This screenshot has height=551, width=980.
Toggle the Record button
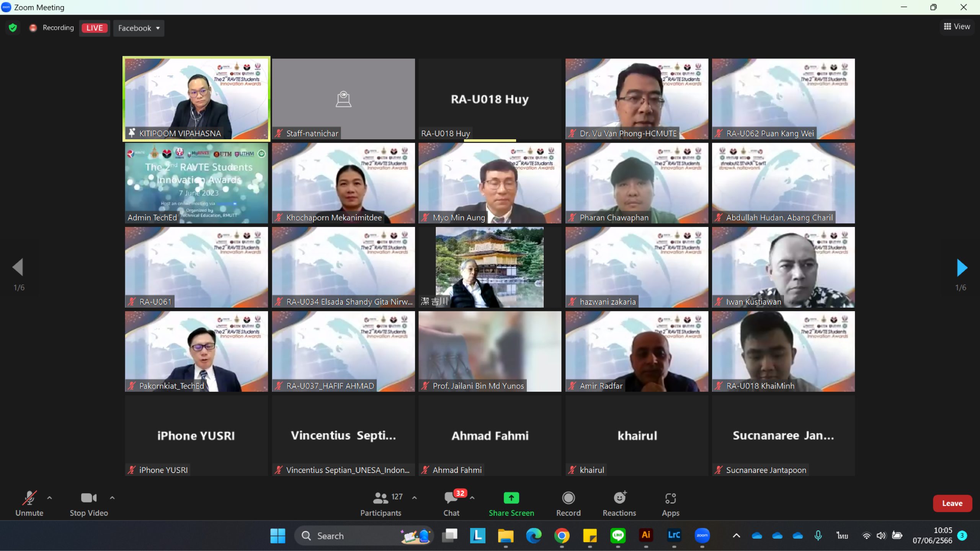pyautogui.click(x=568, y=504)
